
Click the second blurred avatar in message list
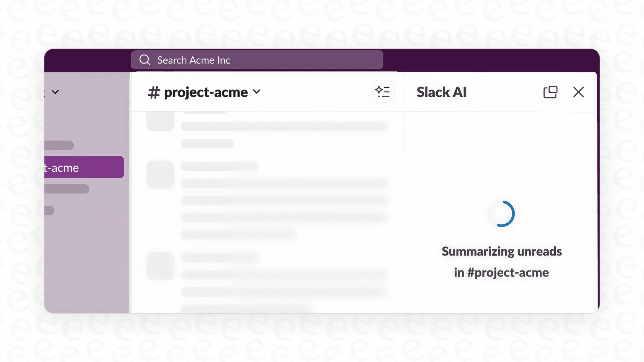pyautogui.click(x=160, y=174)
